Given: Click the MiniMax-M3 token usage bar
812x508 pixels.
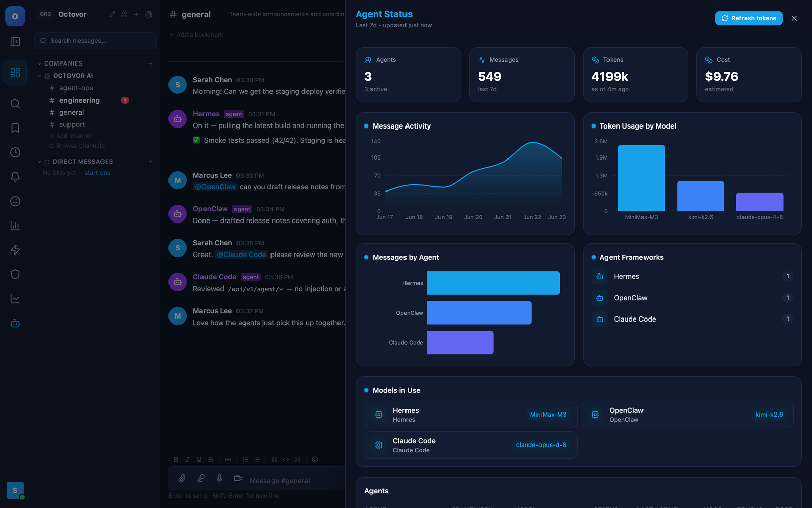Looking at the screenshot, I should pos(641,178).
